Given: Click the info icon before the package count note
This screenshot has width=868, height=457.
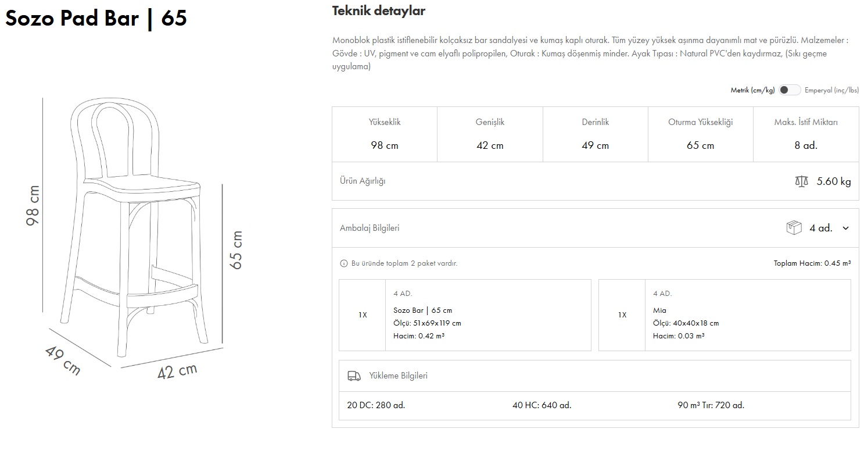Looking at the screenshot, I should click(x=343, y=263).
